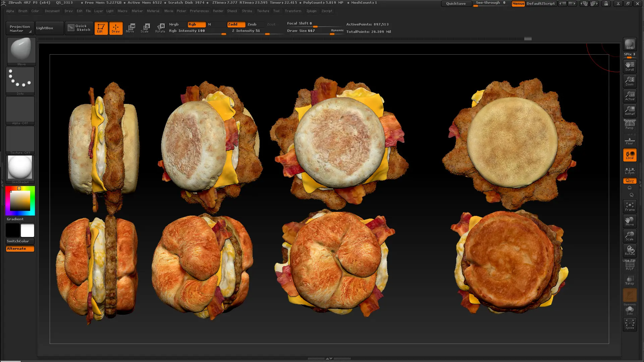Open the Move brush thumbnail picker

(x=21, y=51)
